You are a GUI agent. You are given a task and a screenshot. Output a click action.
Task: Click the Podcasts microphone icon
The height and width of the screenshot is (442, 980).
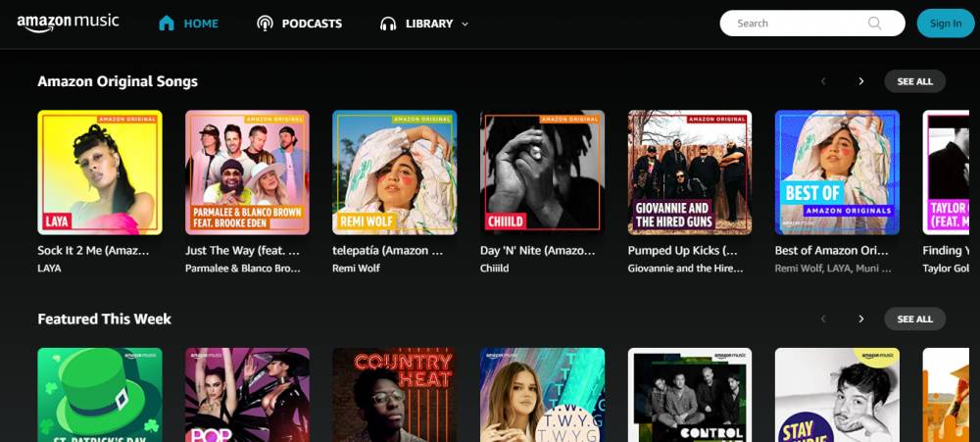coord(265,24)
